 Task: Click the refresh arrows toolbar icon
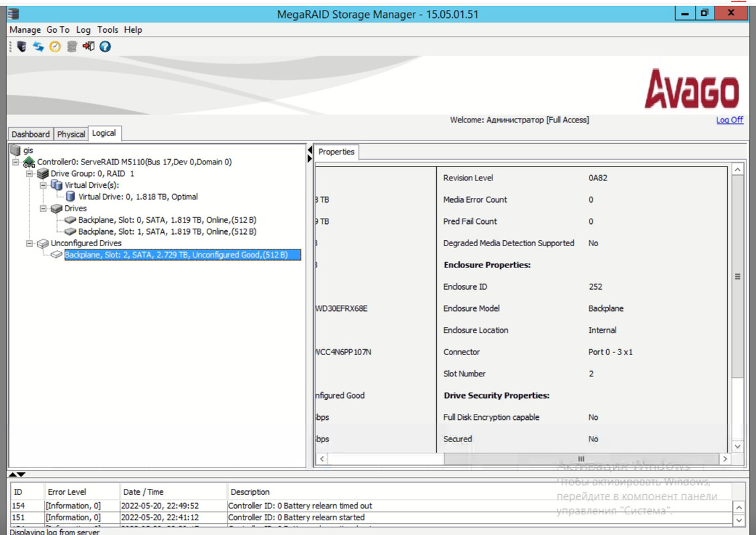pos(38,46)
